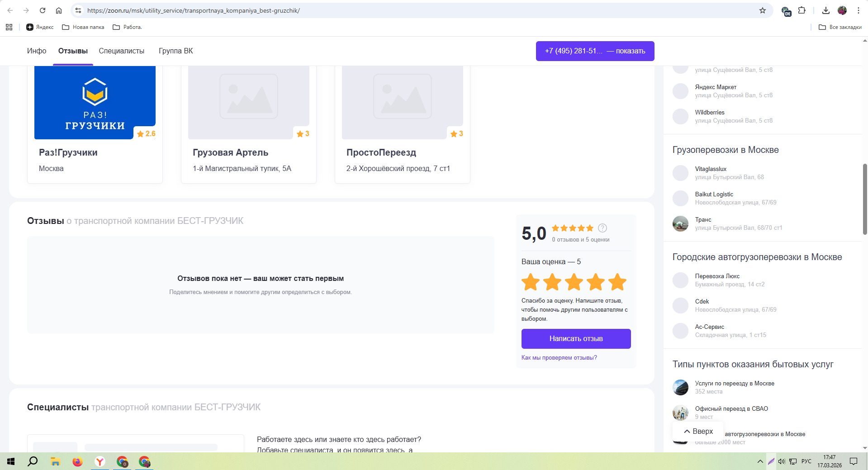The width and height of the screenshot is (868, 470).
Task: Open the browser home page icon
Action: coord(59,10)
